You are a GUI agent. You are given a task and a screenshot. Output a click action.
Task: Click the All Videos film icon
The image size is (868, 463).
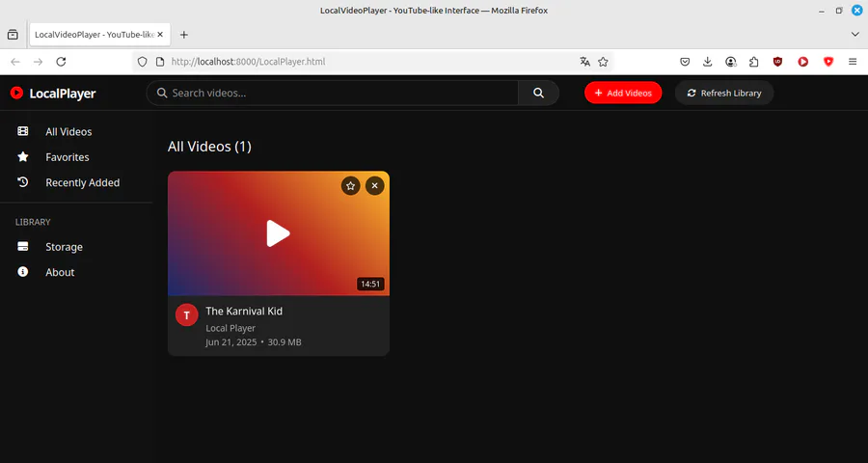[x=23, y=131]
